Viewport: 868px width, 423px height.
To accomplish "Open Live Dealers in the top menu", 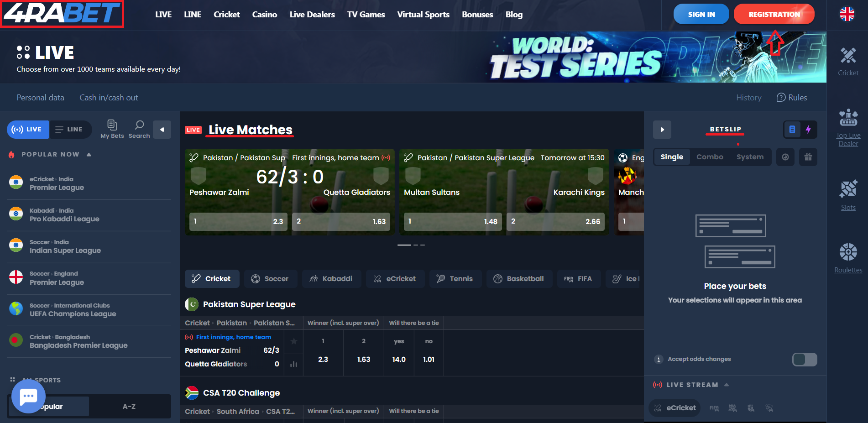I will pyautogui.click(x=312, y=15).
